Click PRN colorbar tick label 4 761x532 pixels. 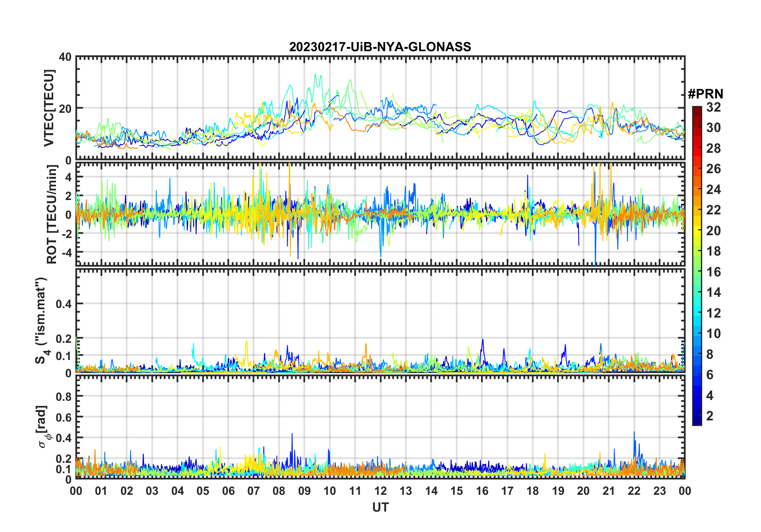point(710,396)
